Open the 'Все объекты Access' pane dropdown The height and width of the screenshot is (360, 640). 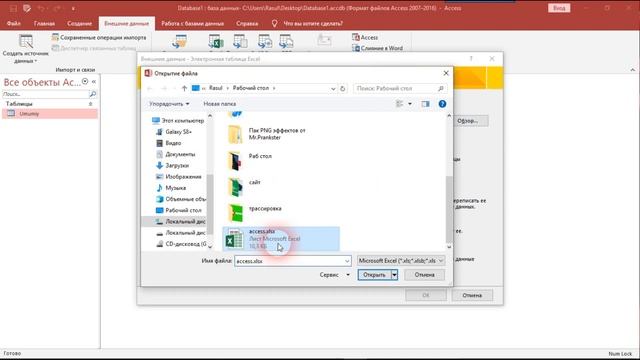(85, 82)
